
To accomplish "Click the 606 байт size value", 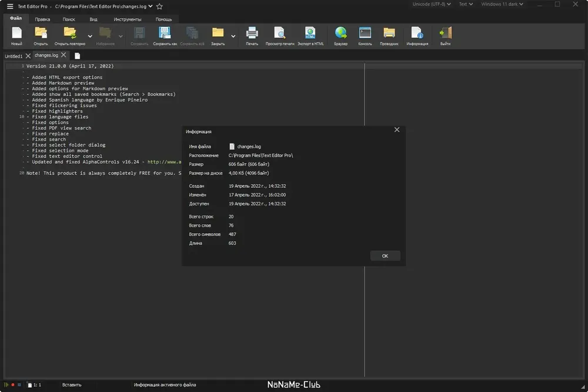I will (249, 164).
